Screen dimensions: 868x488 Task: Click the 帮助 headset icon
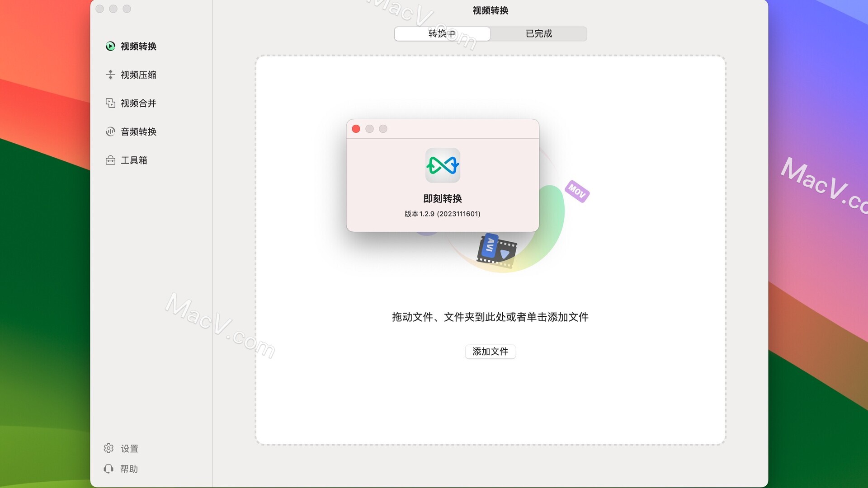point(108,469)
